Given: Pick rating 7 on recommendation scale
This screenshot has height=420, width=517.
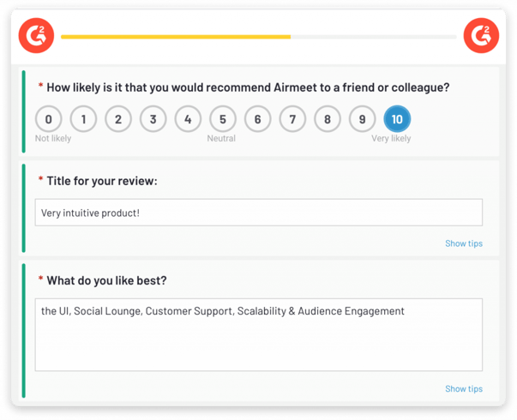Looking at the screenshot, I should [x=292, y=119].
